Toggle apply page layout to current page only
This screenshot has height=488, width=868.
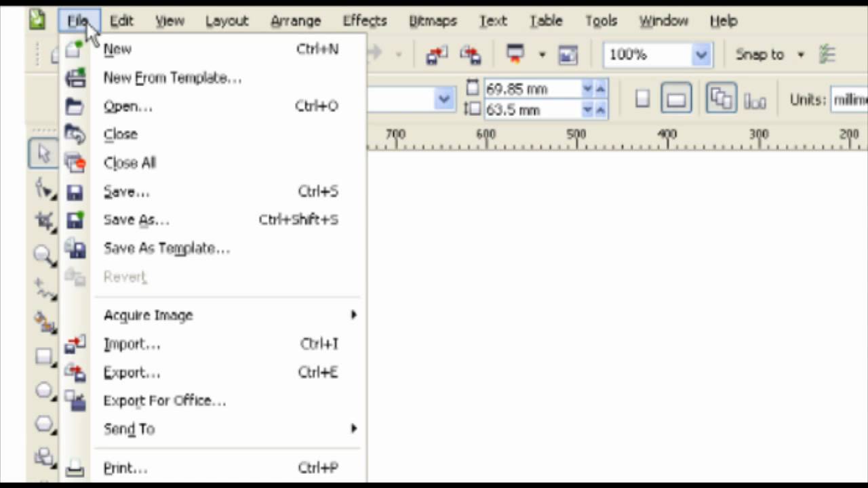click(755, 101)
